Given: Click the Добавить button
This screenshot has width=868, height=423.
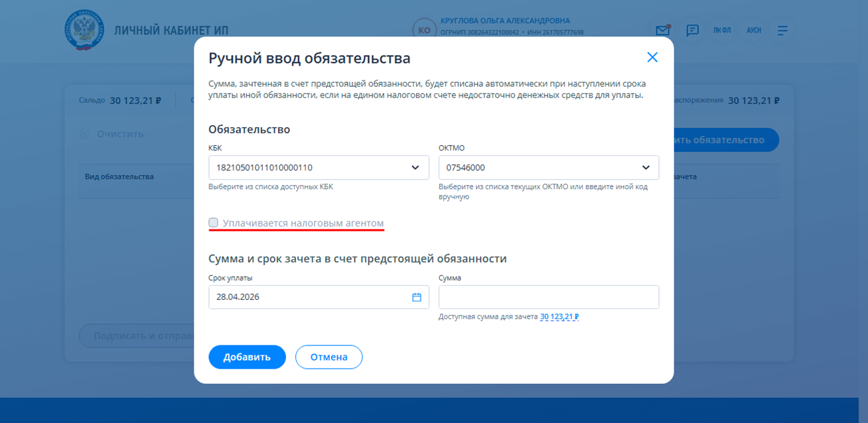Looking at the screenshot, I should (247, 357).
